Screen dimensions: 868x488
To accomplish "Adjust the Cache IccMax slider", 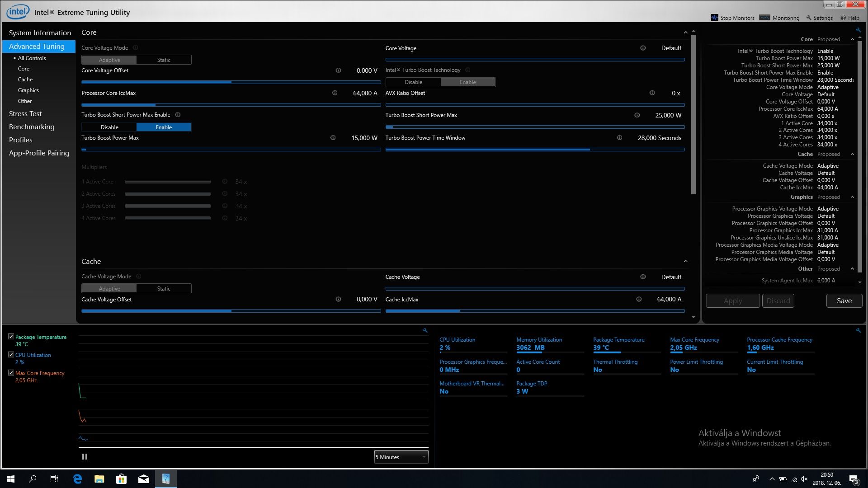I will pyautogui.click(x=535, y=311).
